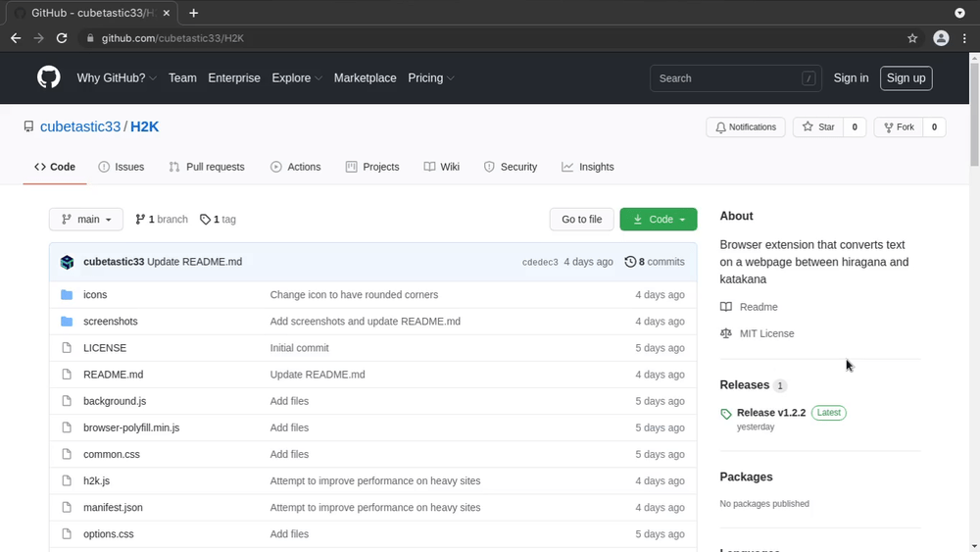Open the Pull requests tab

click(x=206, y=167)
